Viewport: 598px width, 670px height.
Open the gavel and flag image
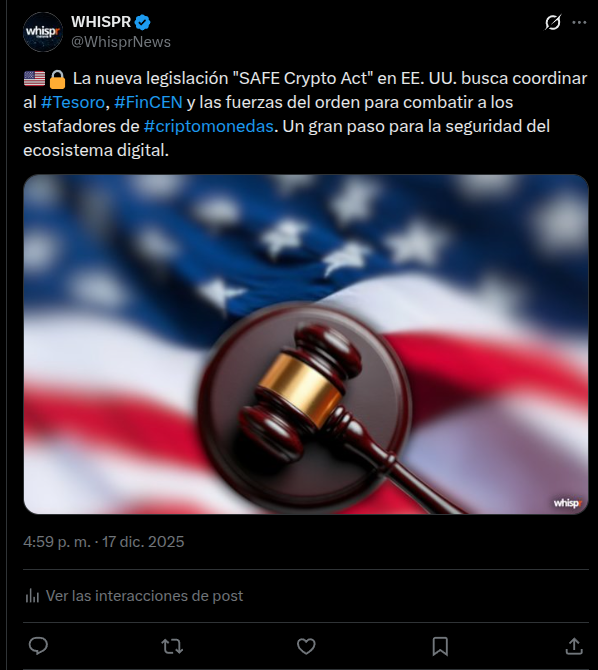(x=306, y=344)
